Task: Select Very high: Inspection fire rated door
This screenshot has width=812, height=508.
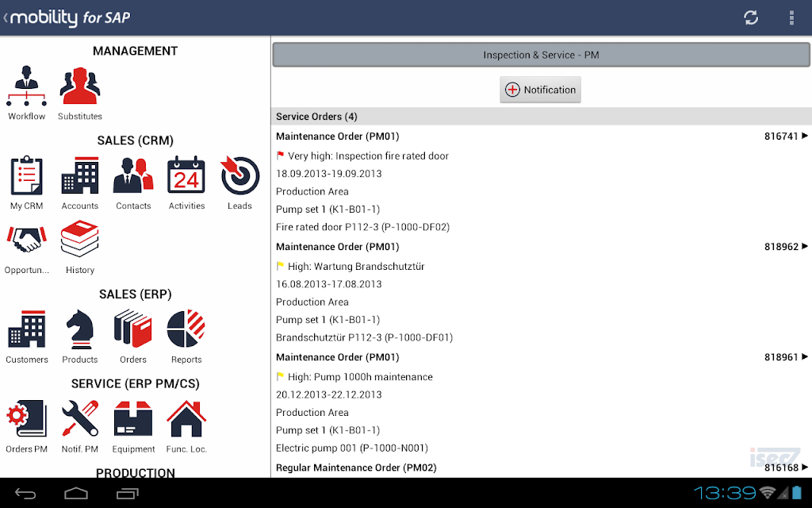Action: (x=368, y=156)
